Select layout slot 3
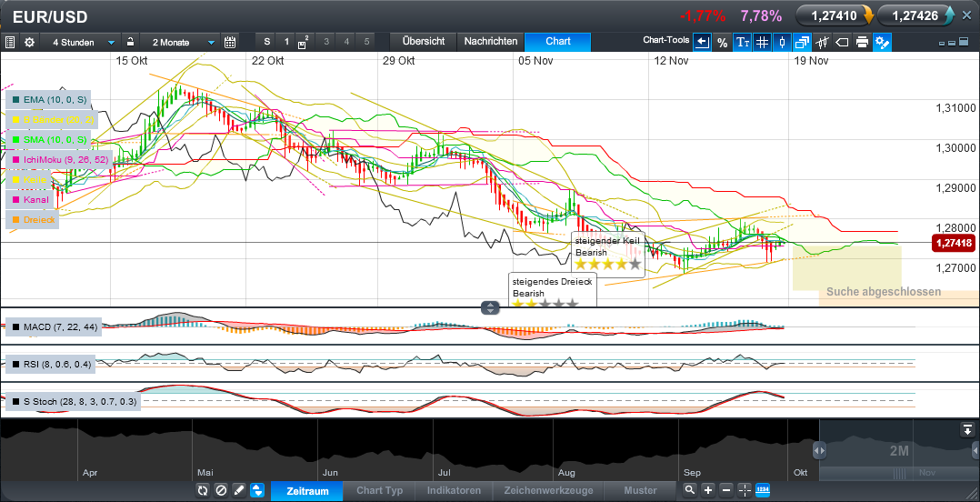The height and width of the screenshot is (502, 980). pyautogui.click(x=326, y=42)
